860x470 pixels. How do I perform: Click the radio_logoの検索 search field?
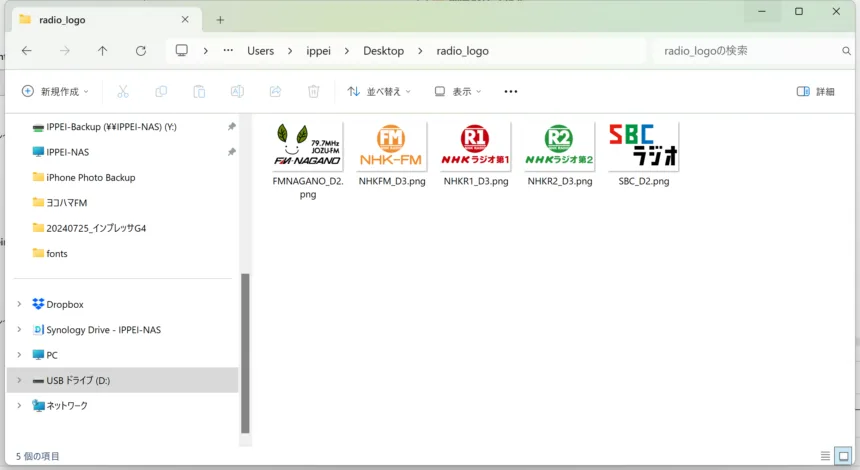(x=751, y=51)
